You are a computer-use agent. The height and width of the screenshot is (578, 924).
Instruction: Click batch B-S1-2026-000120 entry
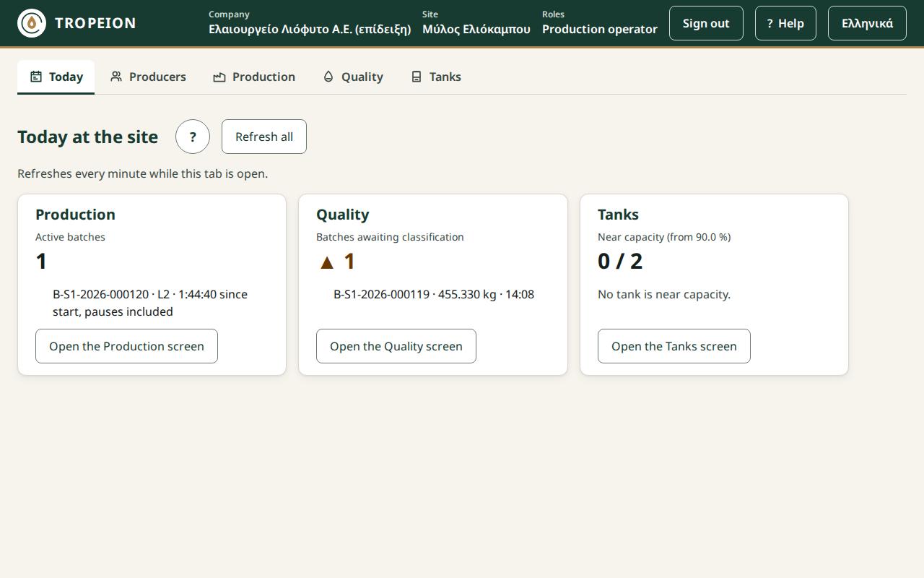(150, 303)
